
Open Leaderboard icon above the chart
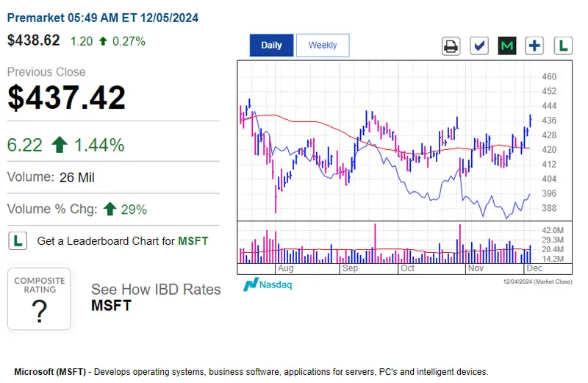[x=563, y=46]
